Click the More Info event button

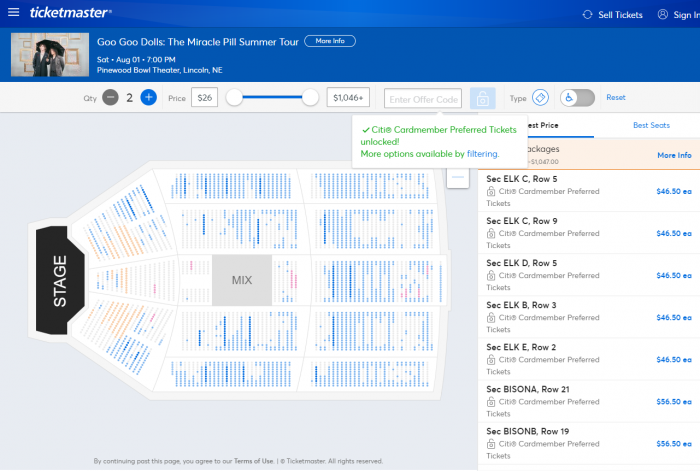[x=329, y=41]
